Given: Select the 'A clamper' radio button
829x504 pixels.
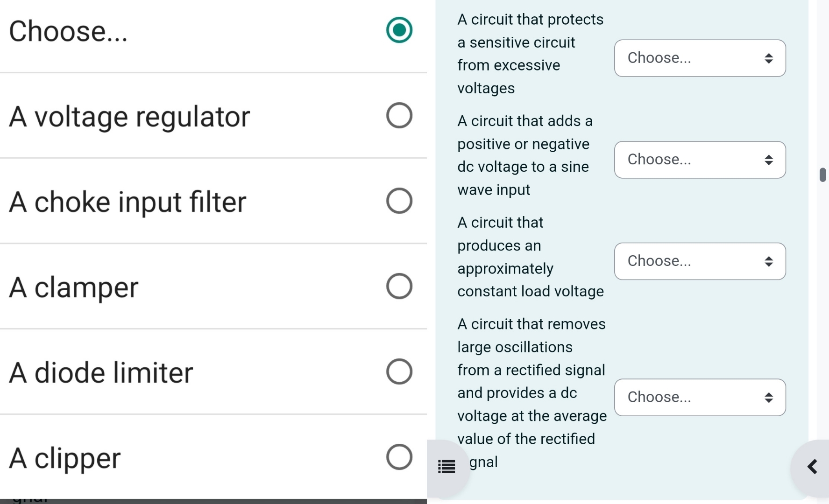Looking at the screenshot, I should point(398,286).
